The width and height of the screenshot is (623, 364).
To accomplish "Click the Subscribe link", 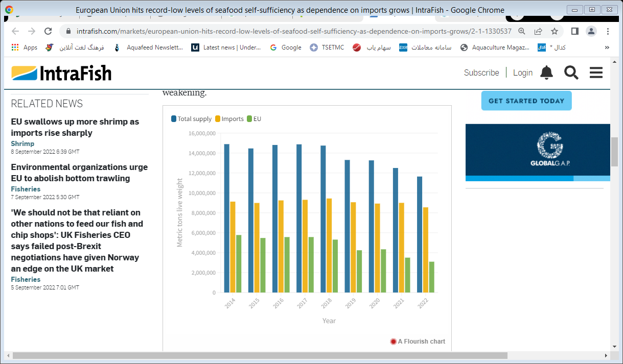I will click(481, 72).
